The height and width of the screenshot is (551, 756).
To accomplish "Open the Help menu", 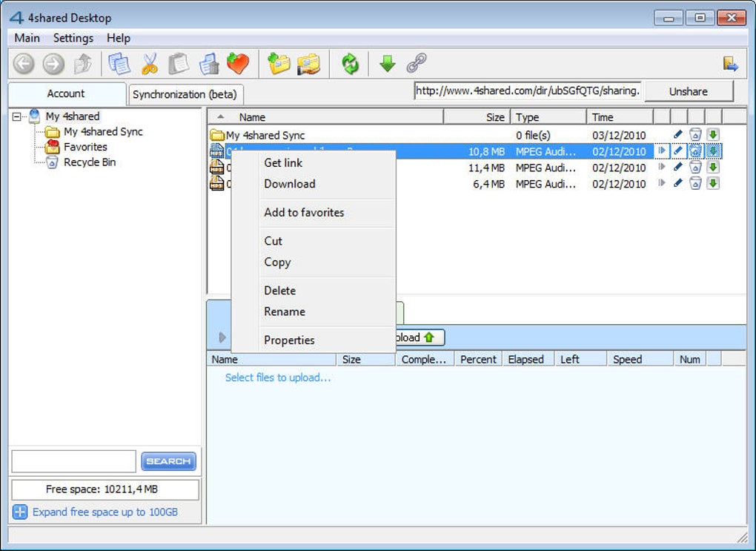I will pos(119,38).
